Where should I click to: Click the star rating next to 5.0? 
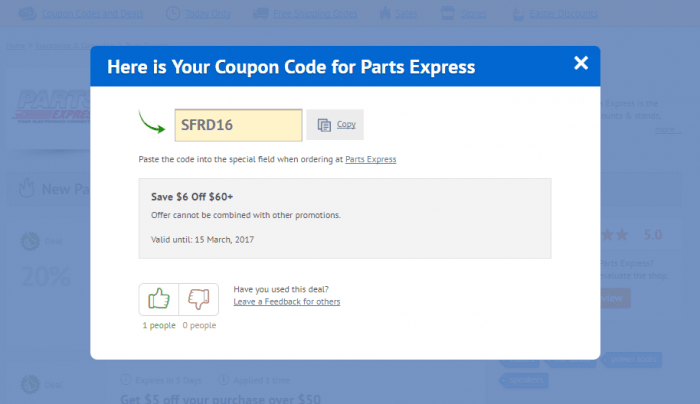614,236
